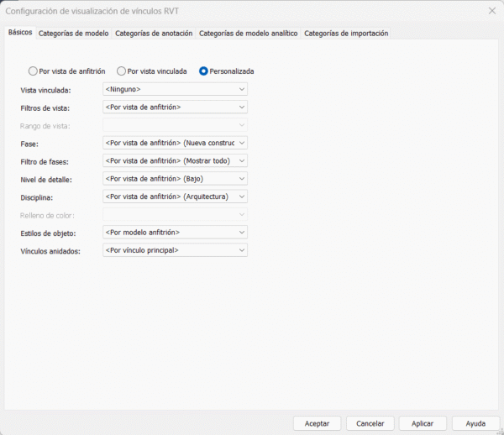Click the Aceptar button
Screen dimensions: 504x435
(x=317, y=423)
